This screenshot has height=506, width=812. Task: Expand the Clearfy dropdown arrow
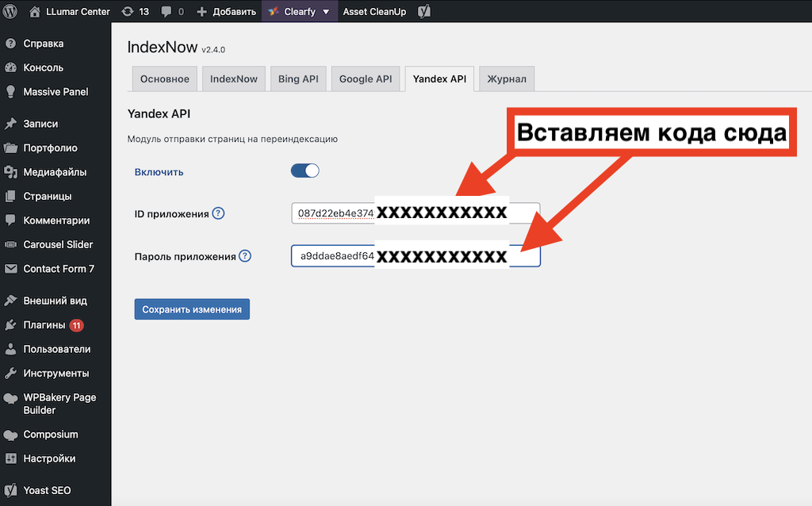click(x=326, y=12)
